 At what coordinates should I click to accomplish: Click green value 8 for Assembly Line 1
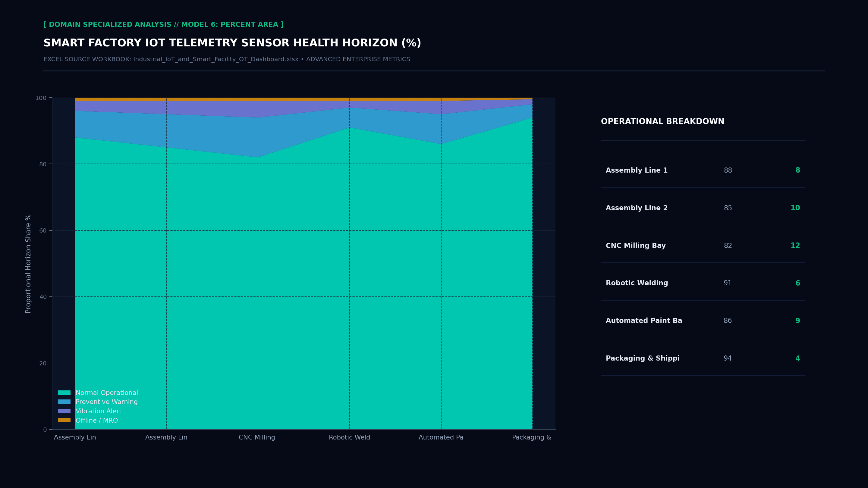797,170
